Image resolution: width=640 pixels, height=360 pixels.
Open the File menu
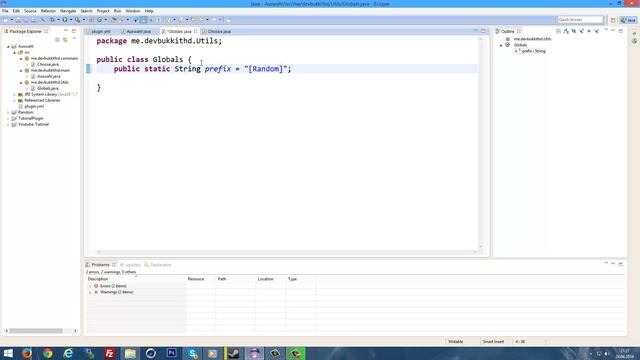pos(5,11)
